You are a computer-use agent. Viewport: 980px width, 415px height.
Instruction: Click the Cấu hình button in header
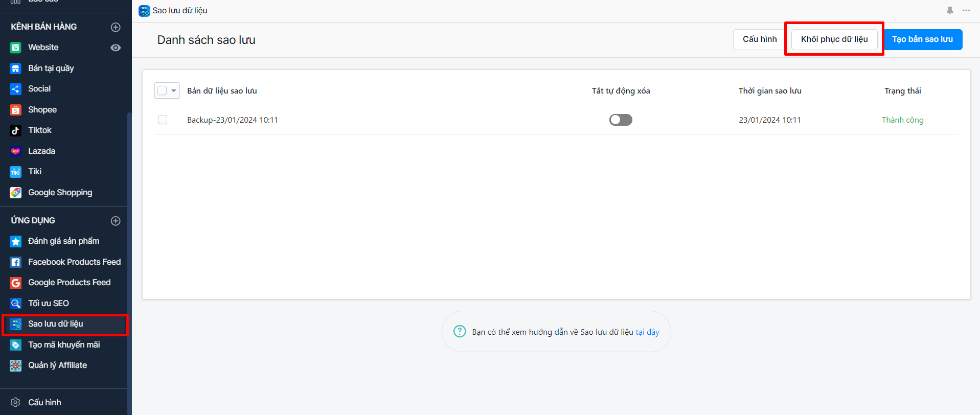coord(760,39)
